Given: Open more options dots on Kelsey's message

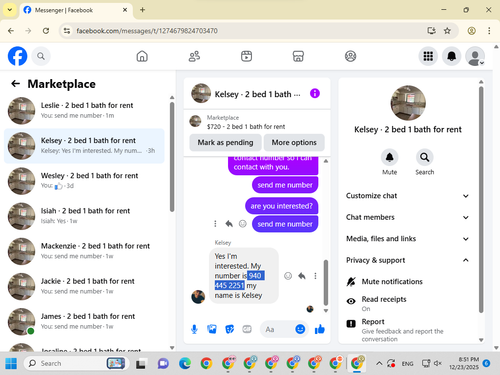Looking at the screenshot, I should click(315, 276).
